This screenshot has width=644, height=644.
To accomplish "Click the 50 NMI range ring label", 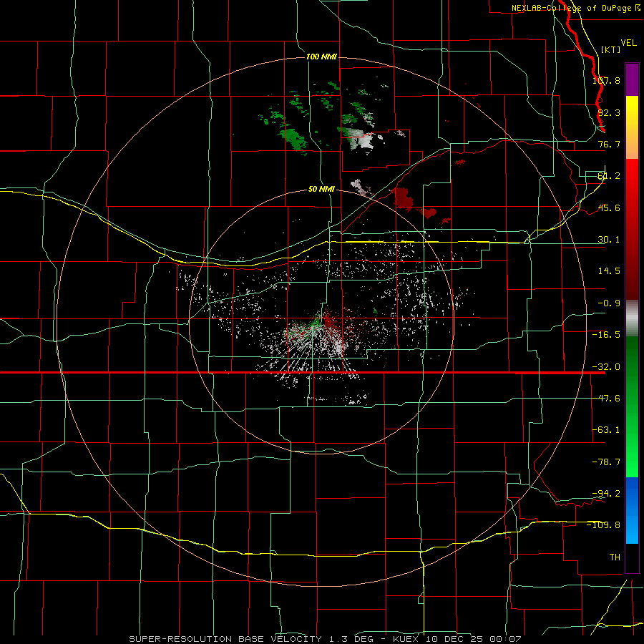I will coord(321,190).
